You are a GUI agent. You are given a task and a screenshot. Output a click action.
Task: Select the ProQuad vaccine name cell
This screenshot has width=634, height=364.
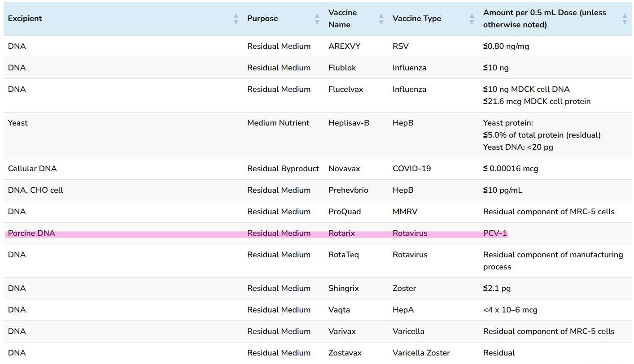pos(345,212)
